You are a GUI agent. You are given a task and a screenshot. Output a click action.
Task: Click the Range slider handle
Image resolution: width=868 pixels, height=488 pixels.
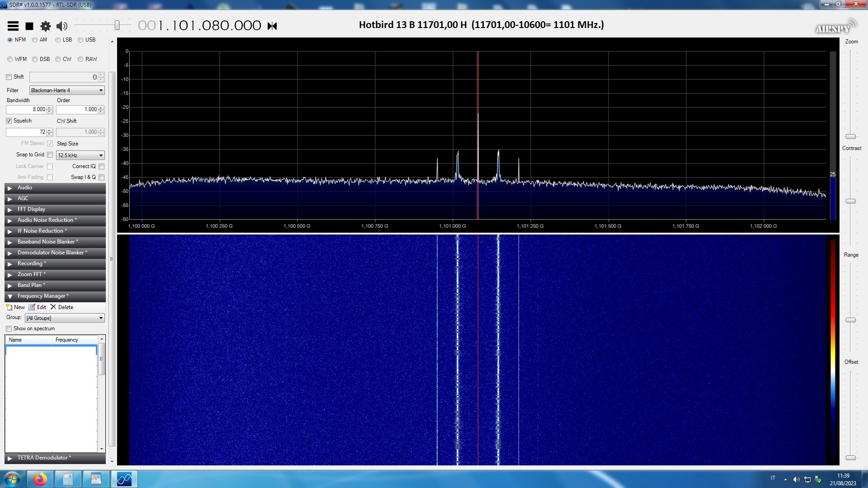click(851, 320)
